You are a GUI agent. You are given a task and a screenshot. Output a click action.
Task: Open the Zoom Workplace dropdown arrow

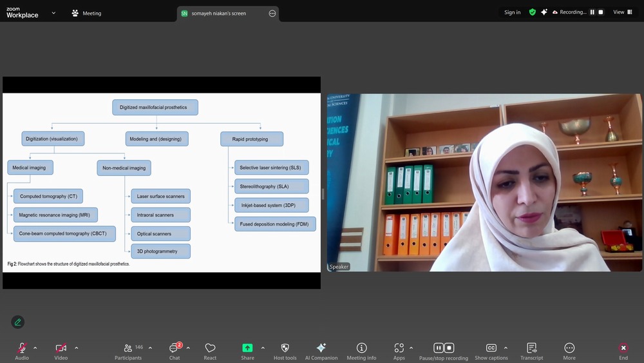(x=53, y=12)
